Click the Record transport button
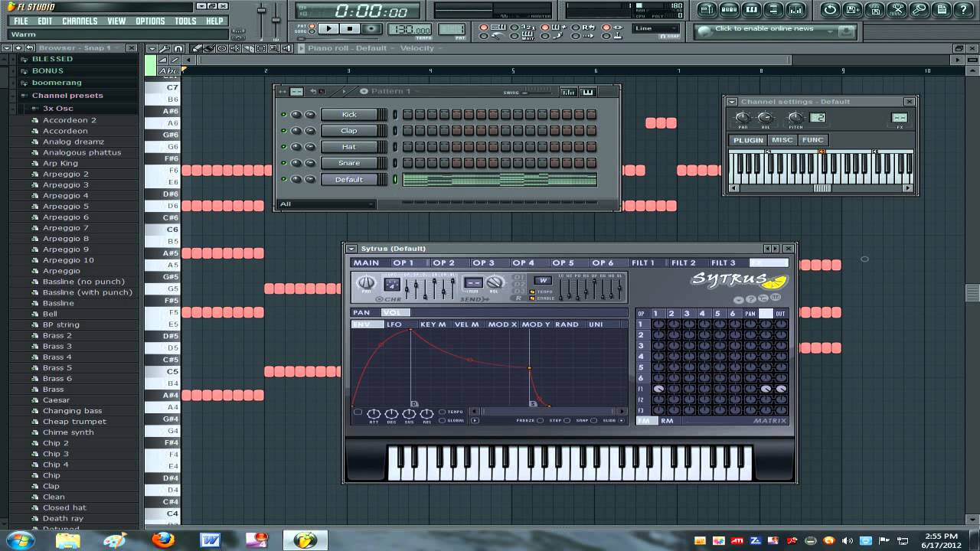The image size is (980, 551). pyautogui.click(x=371, y=28)
